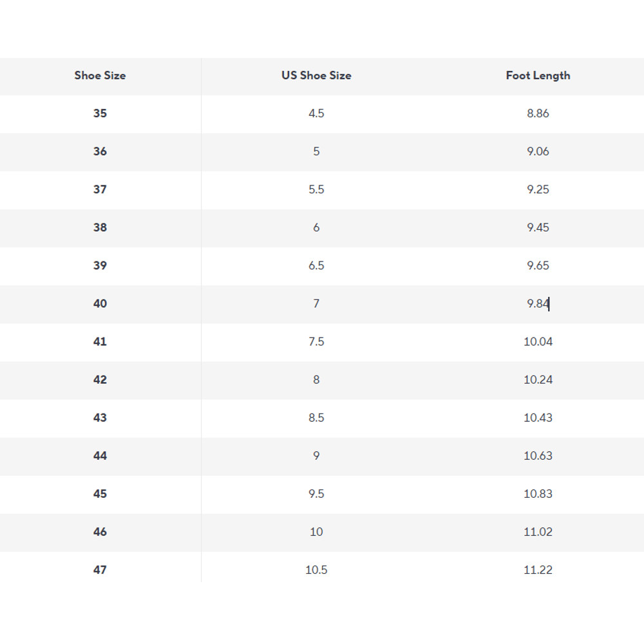The image size is (644, 644).
Task: Select shoe size 39 row label
Action: (x=100, y=265)
